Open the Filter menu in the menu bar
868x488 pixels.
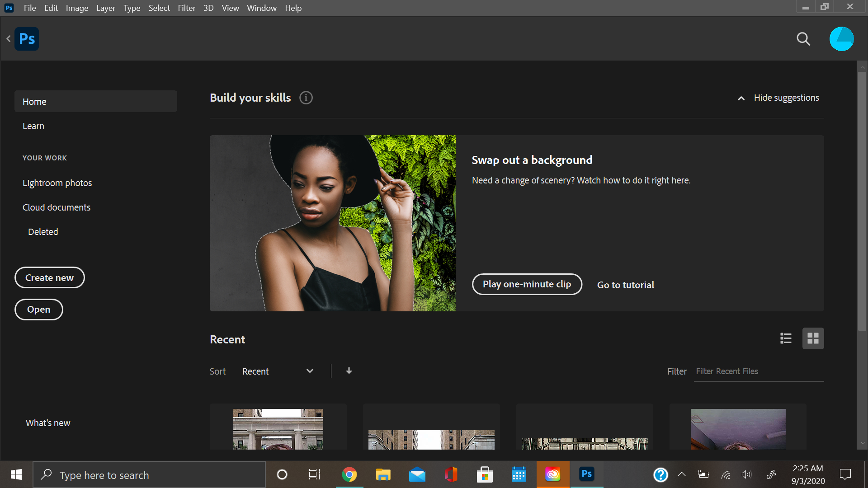(187, 8)
